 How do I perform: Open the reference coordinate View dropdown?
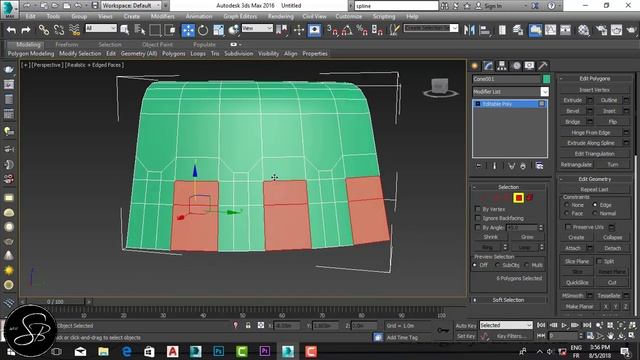(257, 28)
